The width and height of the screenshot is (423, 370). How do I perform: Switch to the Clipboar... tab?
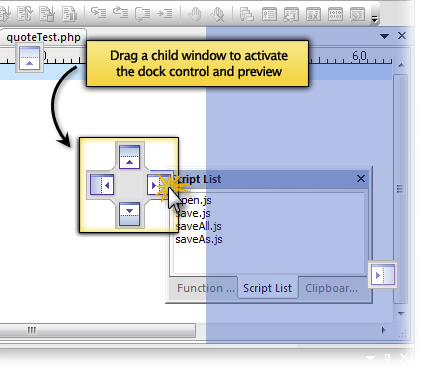(331, 288)
